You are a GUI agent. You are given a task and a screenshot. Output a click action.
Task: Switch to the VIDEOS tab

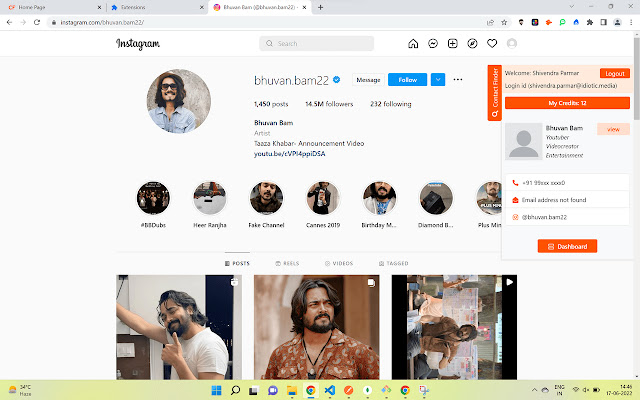tap(339, 263)
